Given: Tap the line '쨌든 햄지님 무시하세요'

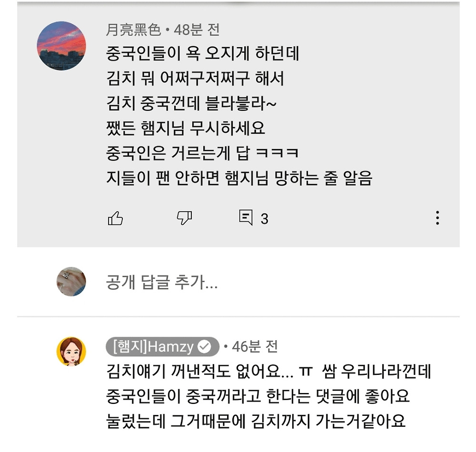Looking at the screenshot, I should pyautogui.click(x=186, y=128).
